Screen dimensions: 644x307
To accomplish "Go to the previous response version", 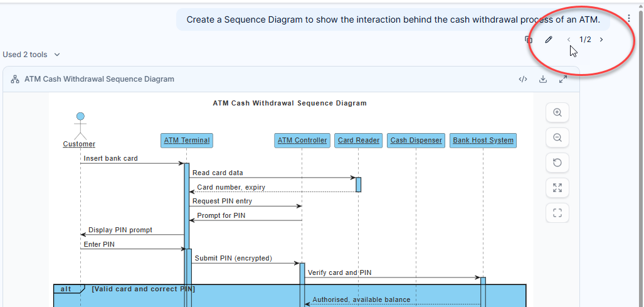I will pyautogui.click(x=569, y=40).
